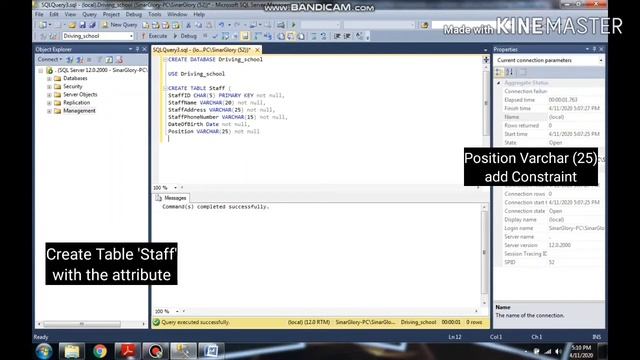
Task: Click the Connect Object Explorer icon
Action: coord(70,60)
